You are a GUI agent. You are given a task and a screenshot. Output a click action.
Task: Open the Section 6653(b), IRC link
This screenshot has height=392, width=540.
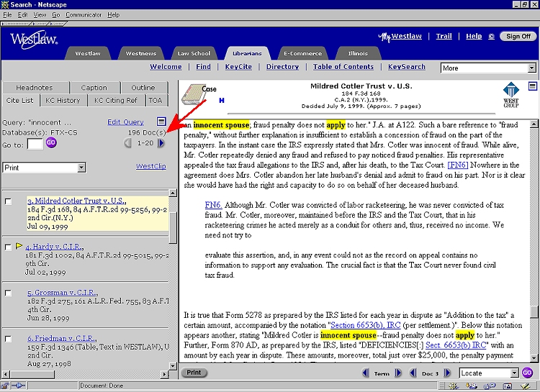pyautogui.click(x=365, y=325)
